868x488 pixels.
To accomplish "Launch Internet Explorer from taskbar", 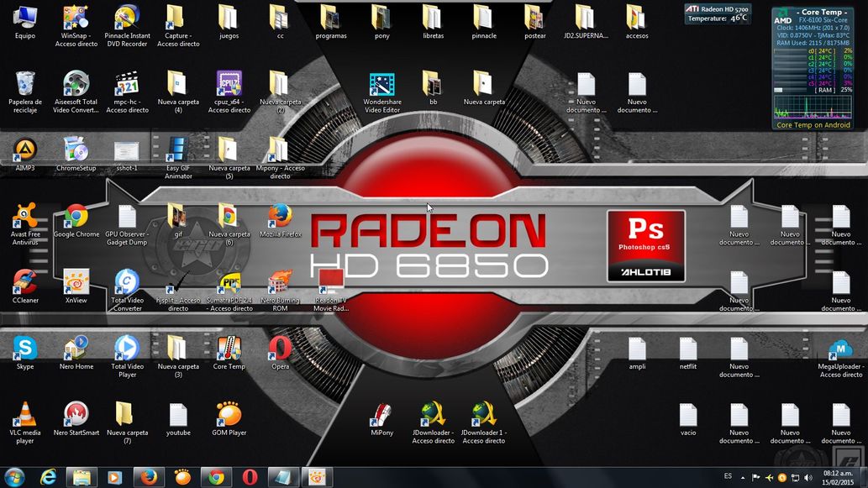I will coord(48,477).
